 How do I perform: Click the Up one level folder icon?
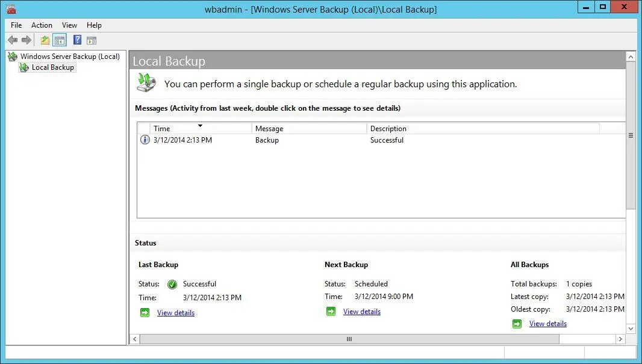(45, 40)
